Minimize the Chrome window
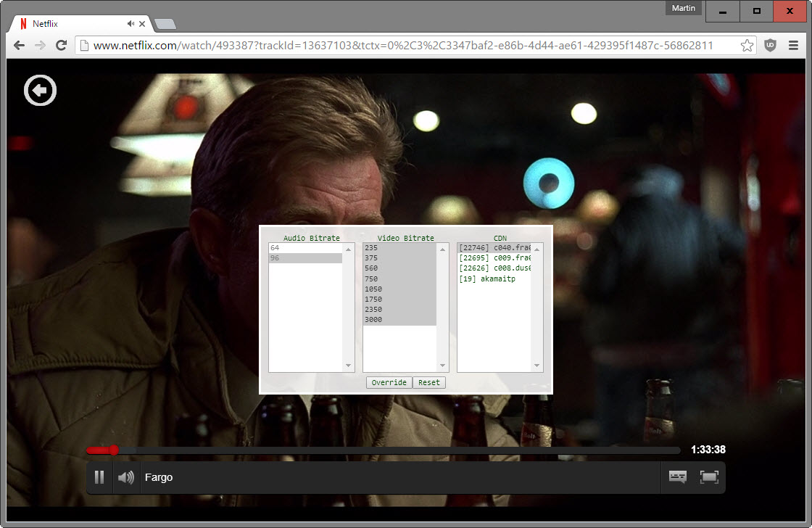 pyautogui.click(x=723, y=11)
